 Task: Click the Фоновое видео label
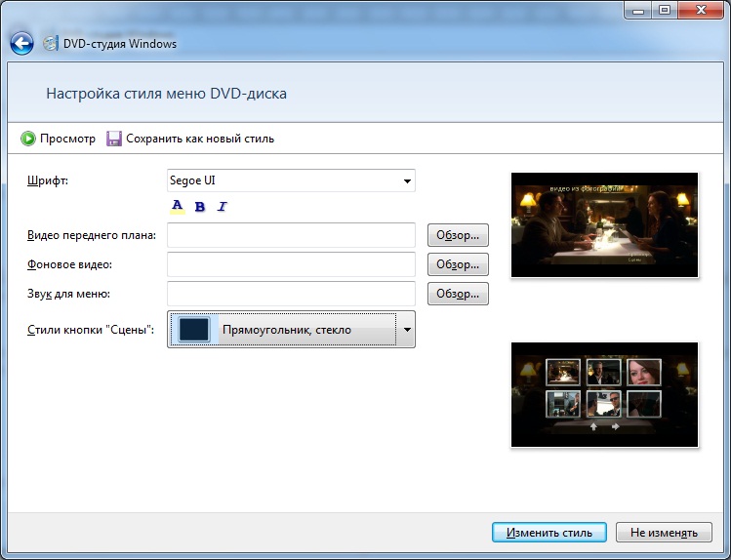click(69, 264)
